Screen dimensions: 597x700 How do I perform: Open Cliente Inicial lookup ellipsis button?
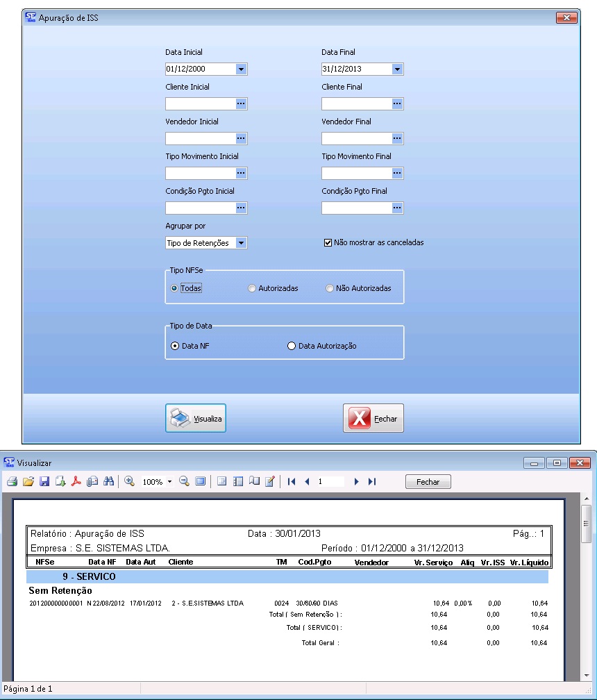(x=241, y=104)
